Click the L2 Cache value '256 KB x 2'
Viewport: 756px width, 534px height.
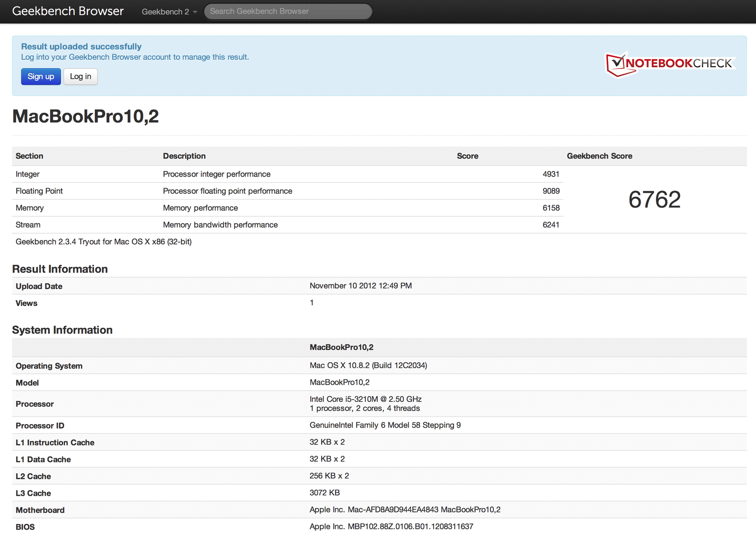pyautogui.click(x=329, y=476)
